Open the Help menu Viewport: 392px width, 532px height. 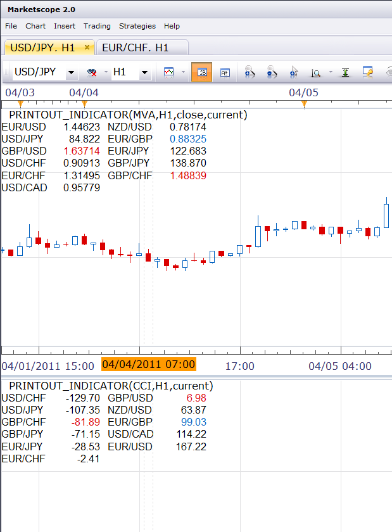point(172,26)
